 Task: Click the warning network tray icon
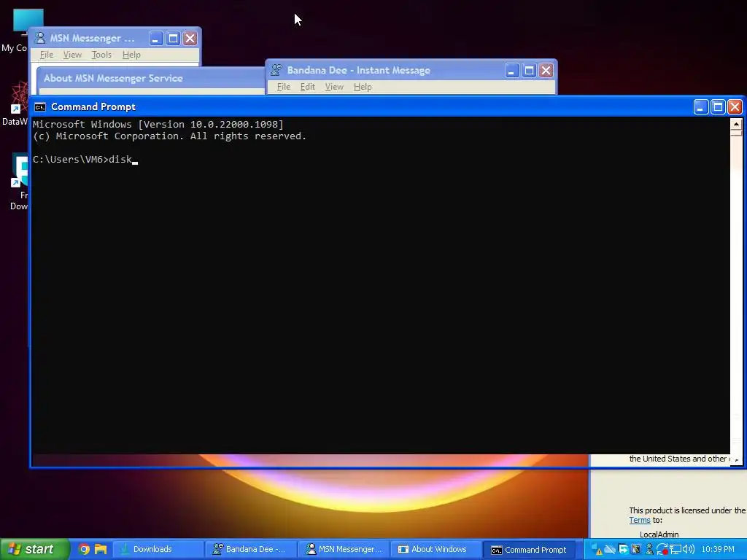pos(596,550)
